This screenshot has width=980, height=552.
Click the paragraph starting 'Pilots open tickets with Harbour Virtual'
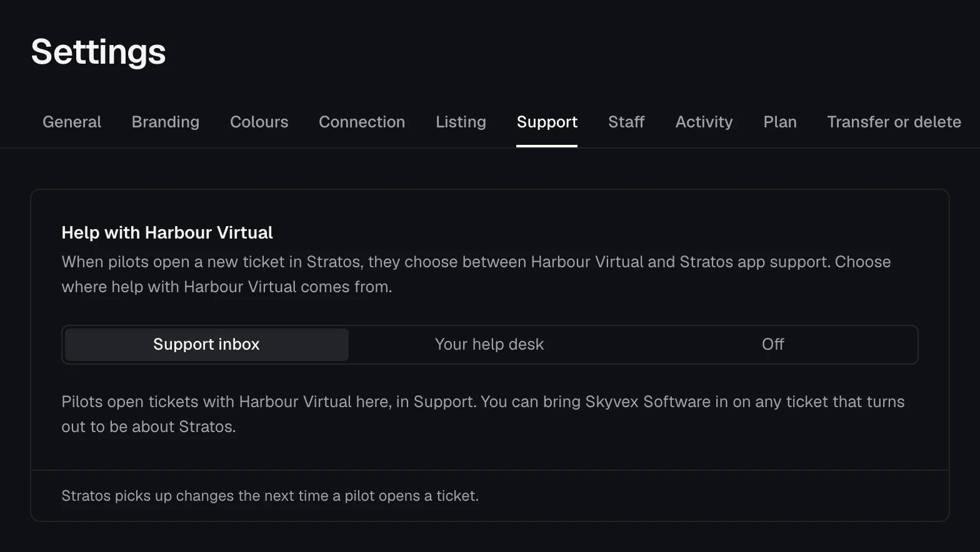[483, 414]
